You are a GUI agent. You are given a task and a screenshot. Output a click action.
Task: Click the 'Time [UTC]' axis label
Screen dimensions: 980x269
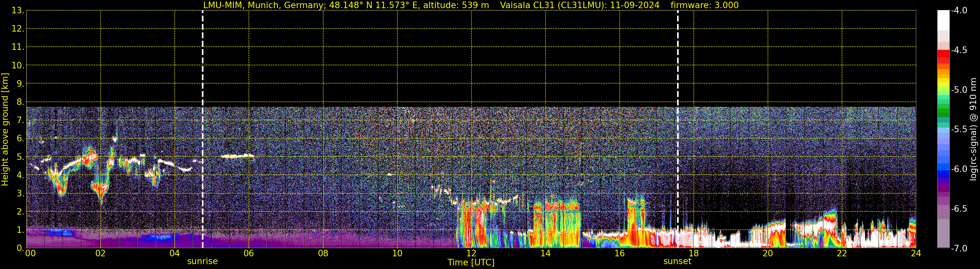coord(471,262)
